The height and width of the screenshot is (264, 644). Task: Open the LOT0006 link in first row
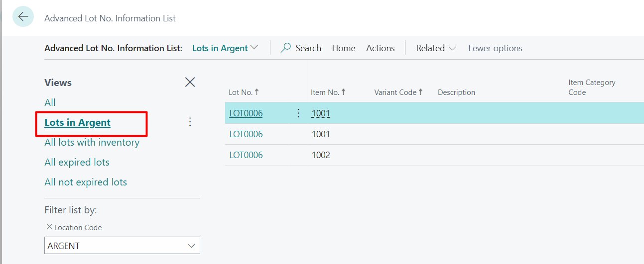pos(246,113)
